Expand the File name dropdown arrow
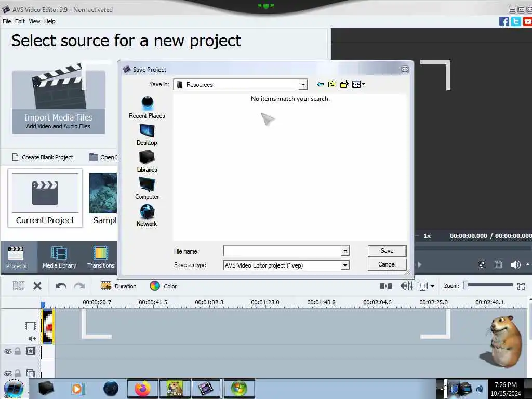532x399 pixels. pyautogui.click(x=345, y=251)
